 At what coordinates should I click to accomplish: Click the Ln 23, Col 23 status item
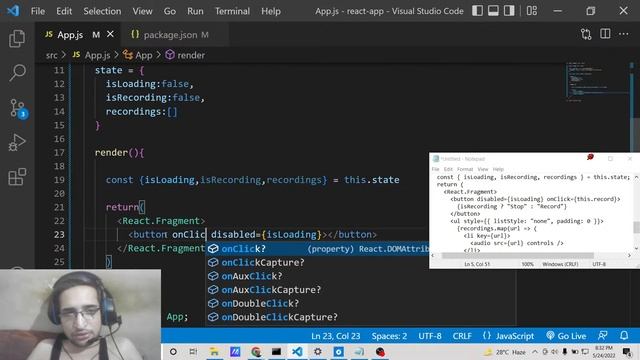click(336, 336)
